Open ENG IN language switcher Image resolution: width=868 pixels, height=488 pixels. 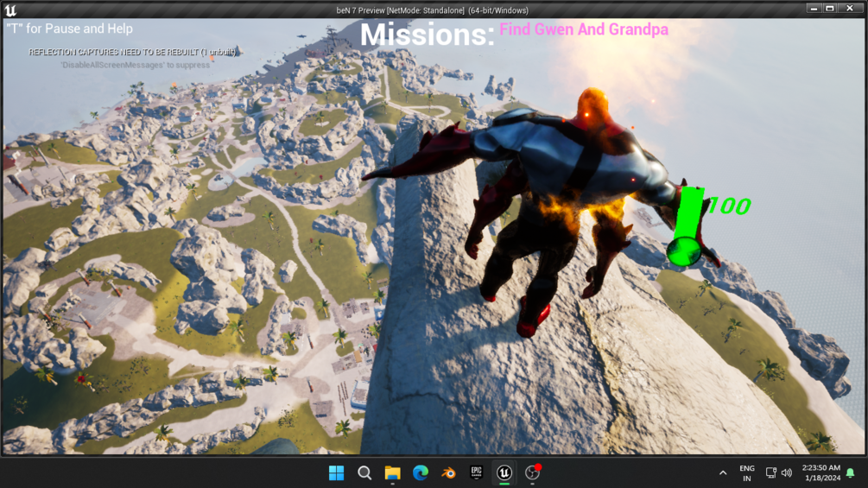point(747,473)
